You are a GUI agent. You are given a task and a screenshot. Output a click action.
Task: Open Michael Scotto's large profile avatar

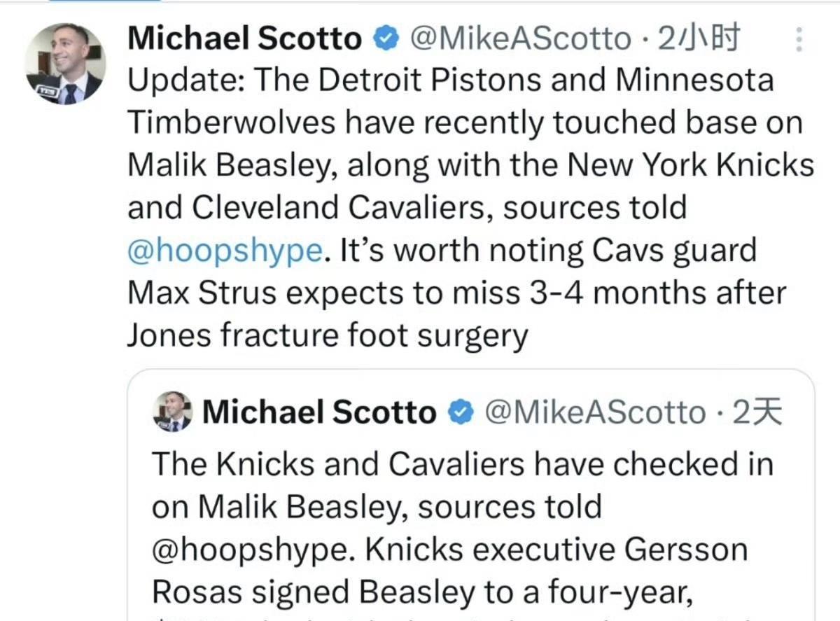pos(65,64)
